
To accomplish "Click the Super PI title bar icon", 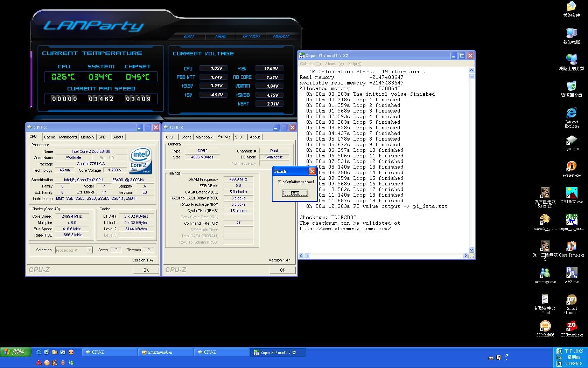I will [301, 55].
